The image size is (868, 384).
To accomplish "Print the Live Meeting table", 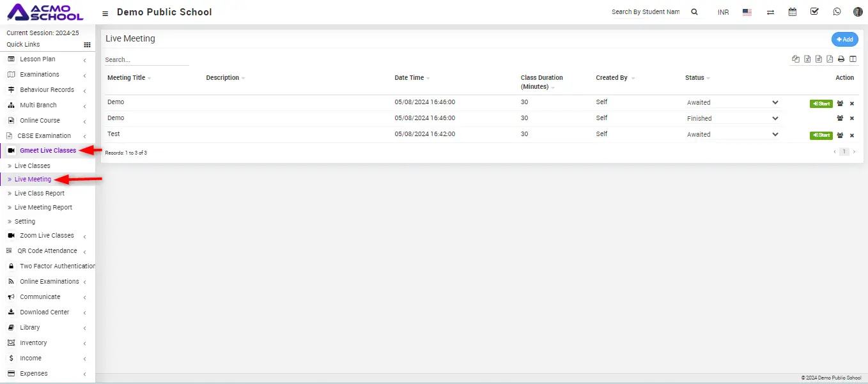I will tap(841, 59).
